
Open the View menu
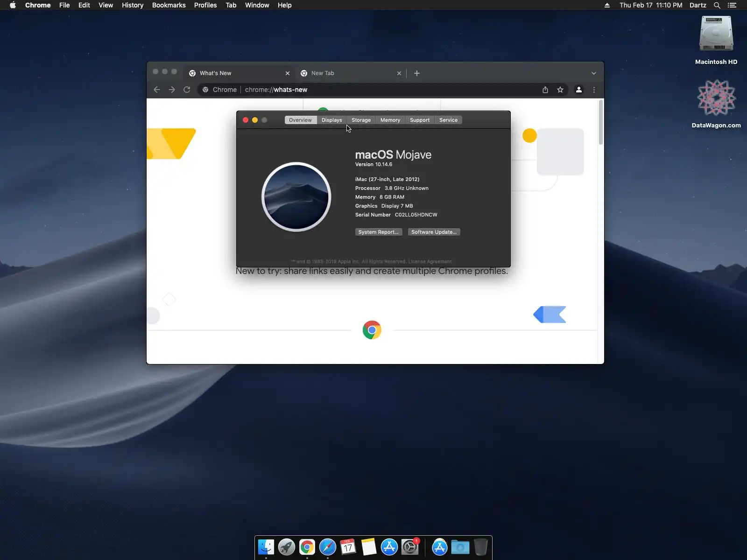point(106,5)
